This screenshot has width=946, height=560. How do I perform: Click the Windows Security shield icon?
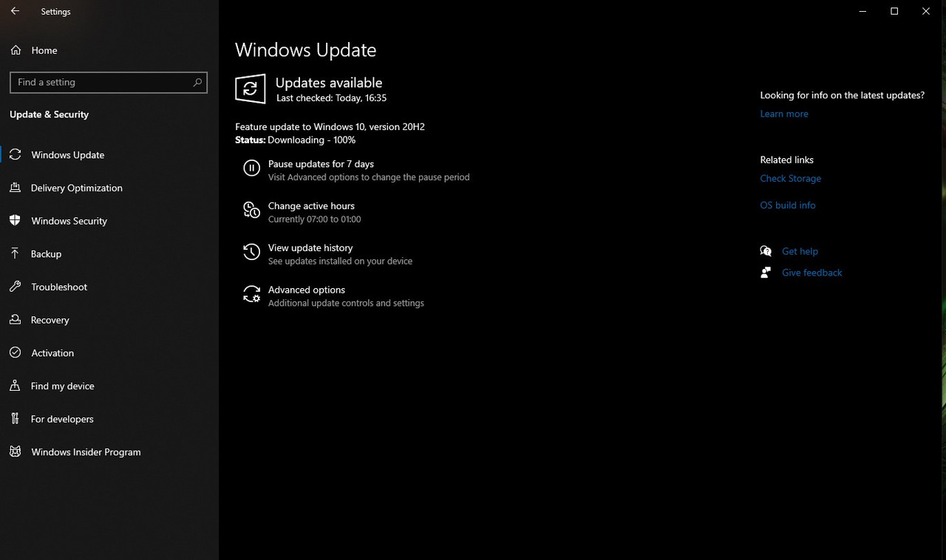click(15, 220)
